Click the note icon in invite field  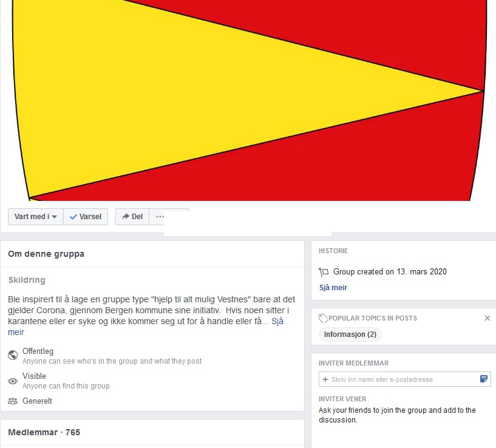point(484,379)
